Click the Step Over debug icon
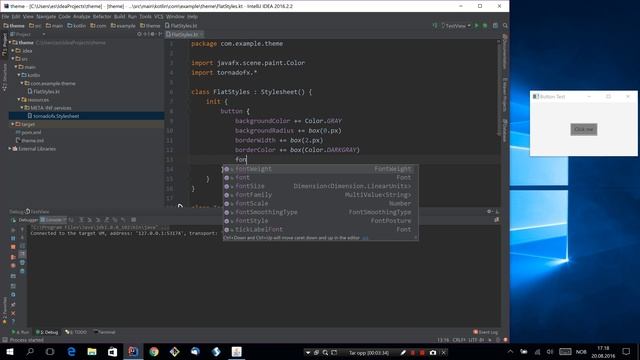 click(81, 220)
